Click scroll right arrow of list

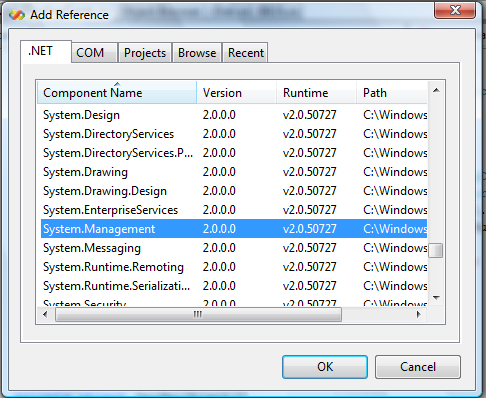[419, 314]
